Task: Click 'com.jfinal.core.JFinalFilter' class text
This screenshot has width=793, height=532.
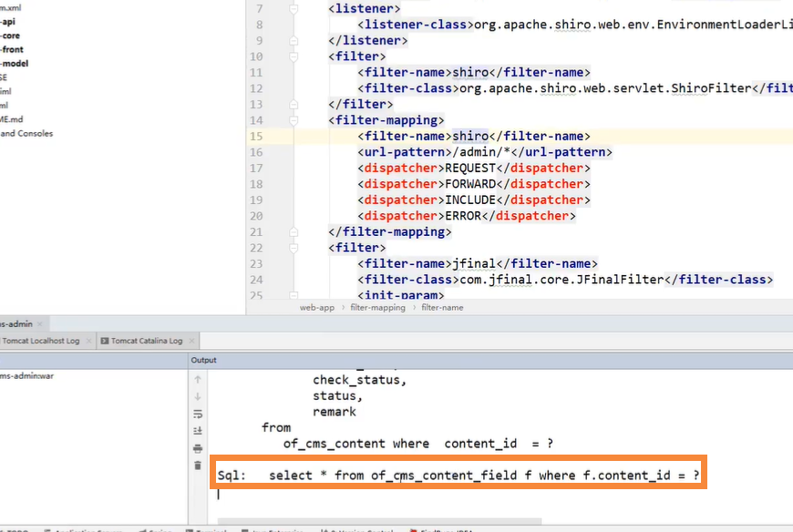Action: point(561,280)
